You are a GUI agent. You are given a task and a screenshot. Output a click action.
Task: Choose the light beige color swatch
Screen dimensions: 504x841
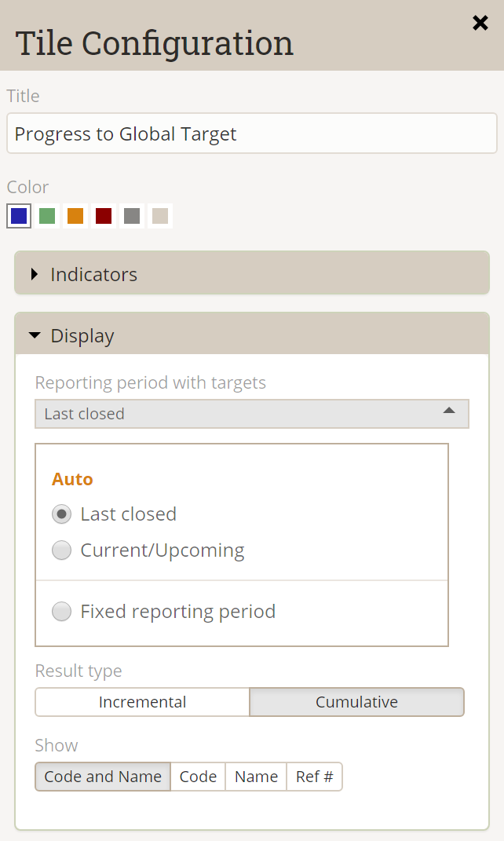160,216
